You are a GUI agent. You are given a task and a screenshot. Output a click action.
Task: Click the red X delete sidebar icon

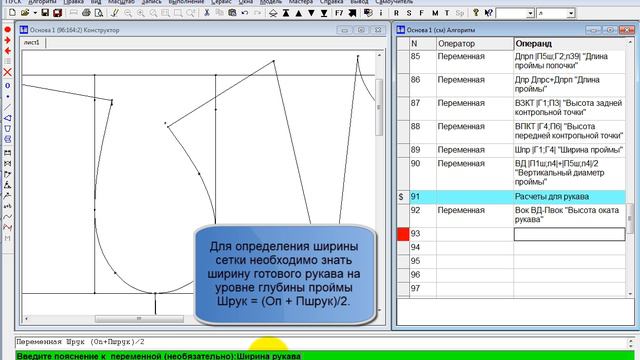(7, 72)
